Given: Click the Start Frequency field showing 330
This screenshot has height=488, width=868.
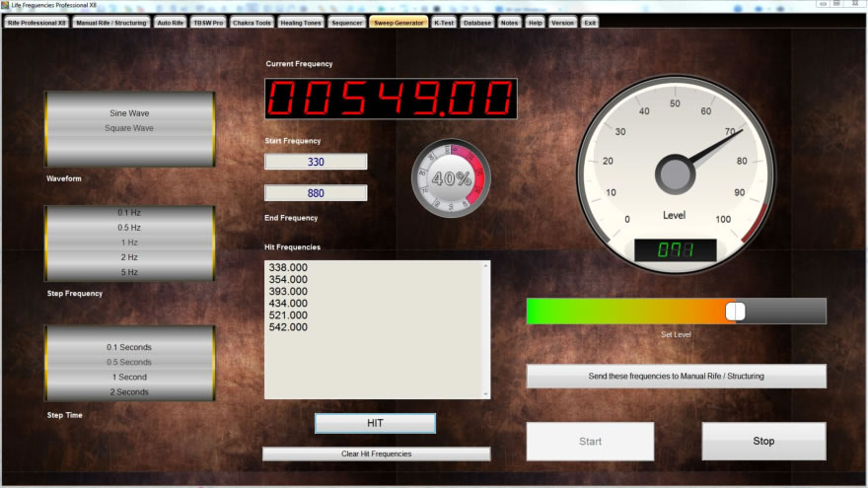Looking at the screenshot, I should [316, 162].
